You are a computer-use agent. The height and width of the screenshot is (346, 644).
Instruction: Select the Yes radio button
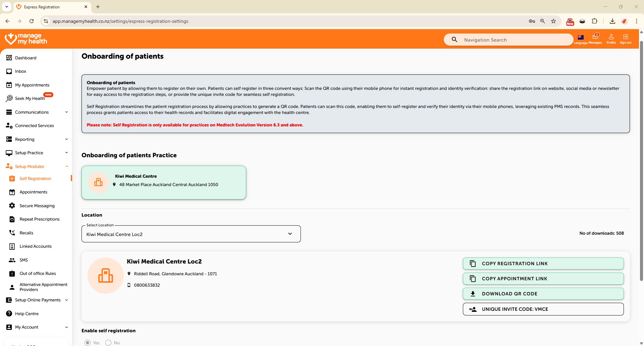pyautogui.click(x=88, y=342)
